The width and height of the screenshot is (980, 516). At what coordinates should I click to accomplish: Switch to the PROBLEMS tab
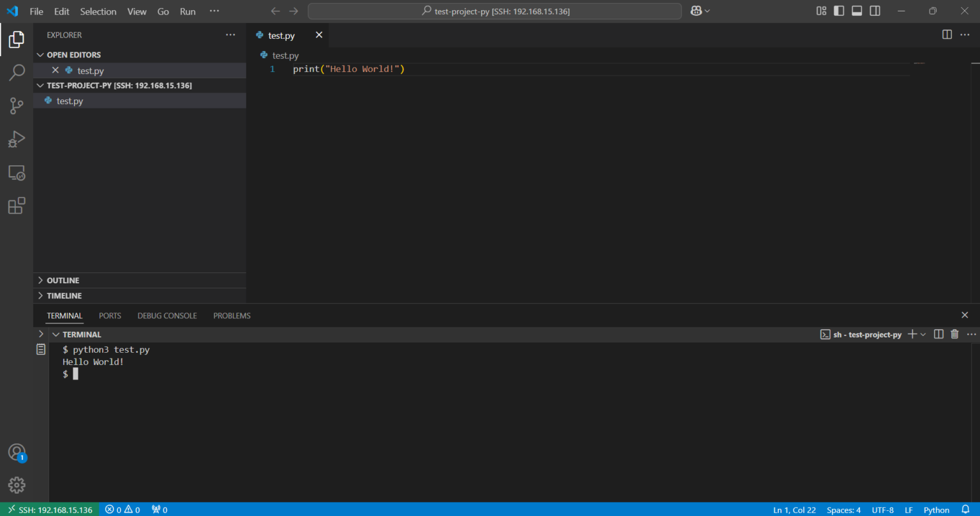pos(232,315)
